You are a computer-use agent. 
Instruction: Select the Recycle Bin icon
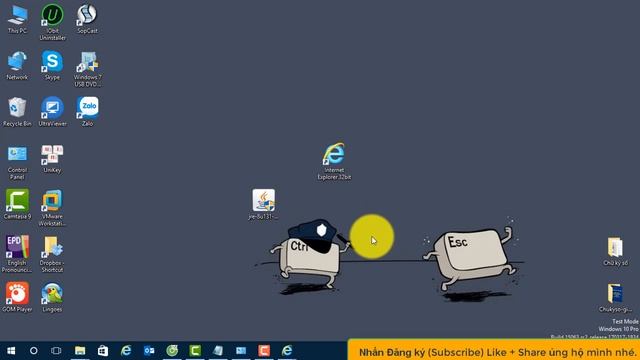[17, 112]
